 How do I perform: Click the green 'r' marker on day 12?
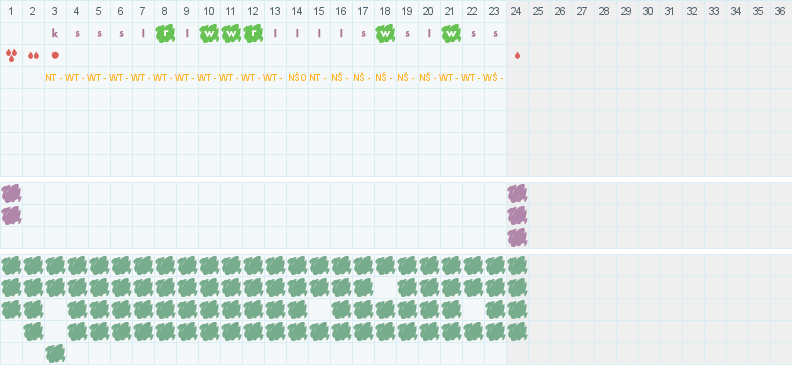click(253, 33)
